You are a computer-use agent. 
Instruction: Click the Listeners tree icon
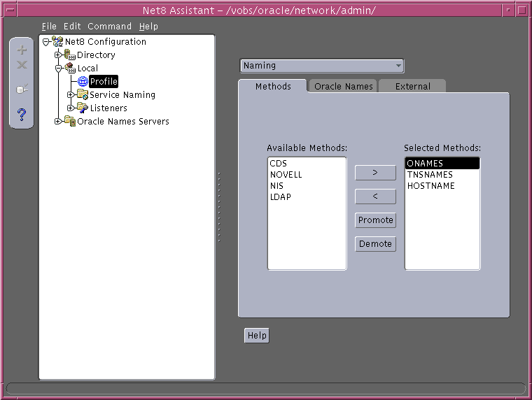coord(83,108)
